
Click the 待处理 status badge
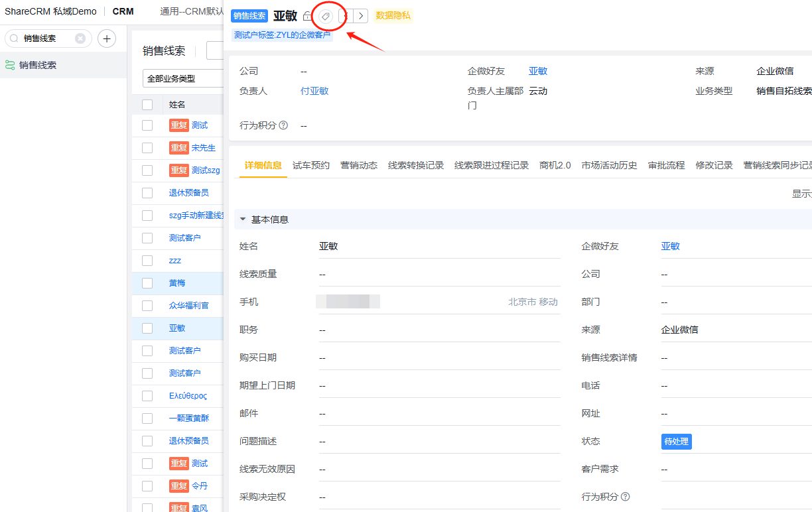pos(677,442)
